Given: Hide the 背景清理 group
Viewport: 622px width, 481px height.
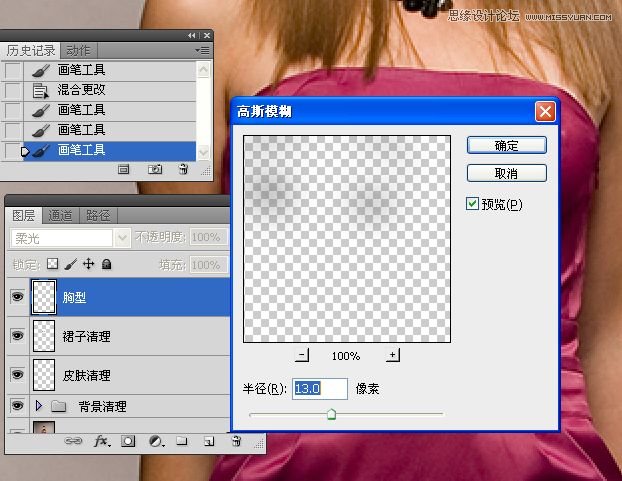Looking at the screenshot, I should (x=17, y=406).
